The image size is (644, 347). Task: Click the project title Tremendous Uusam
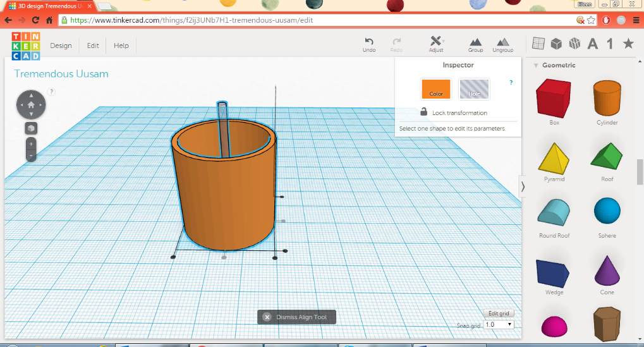(61, 74)
